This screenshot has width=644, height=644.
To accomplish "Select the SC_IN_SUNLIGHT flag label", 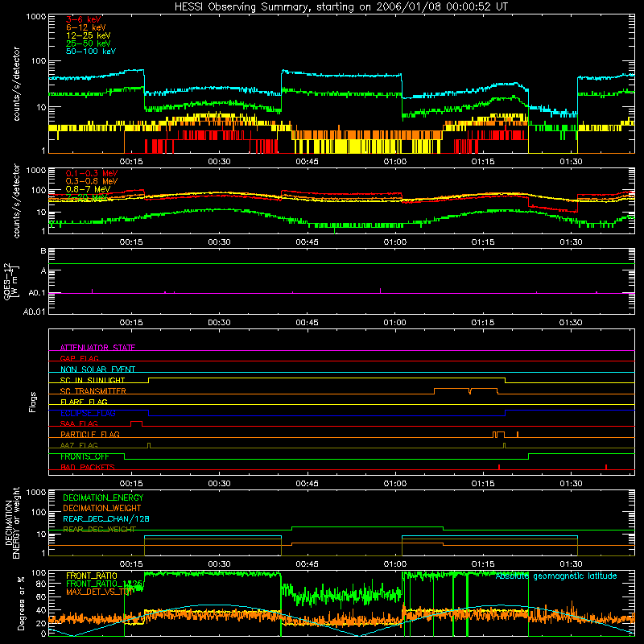I will pos(93,380).
